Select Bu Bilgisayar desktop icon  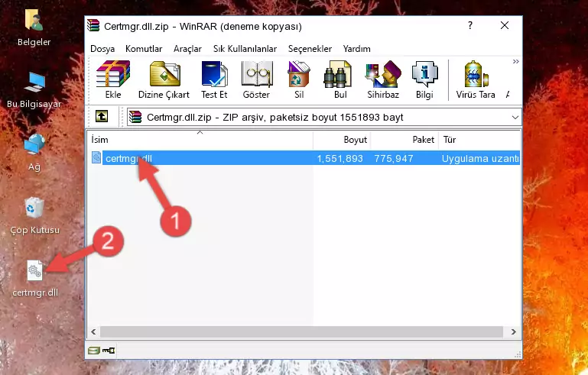[34, 90]
